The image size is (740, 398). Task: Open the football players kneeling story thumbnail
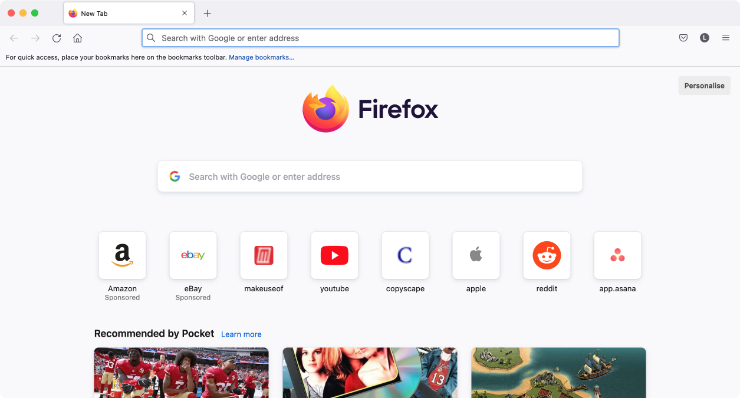click(x=181, y=373)
